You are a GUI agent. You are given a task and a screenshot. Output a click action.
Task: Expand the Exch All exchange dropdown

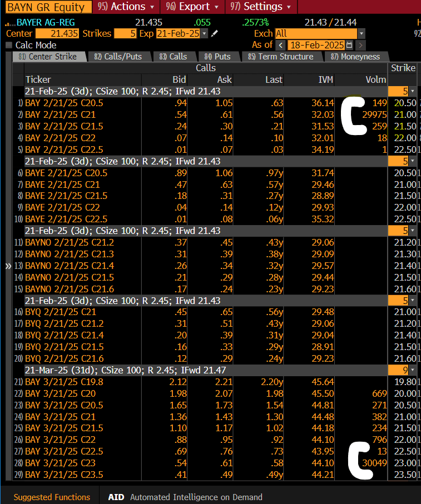point(361,33)
